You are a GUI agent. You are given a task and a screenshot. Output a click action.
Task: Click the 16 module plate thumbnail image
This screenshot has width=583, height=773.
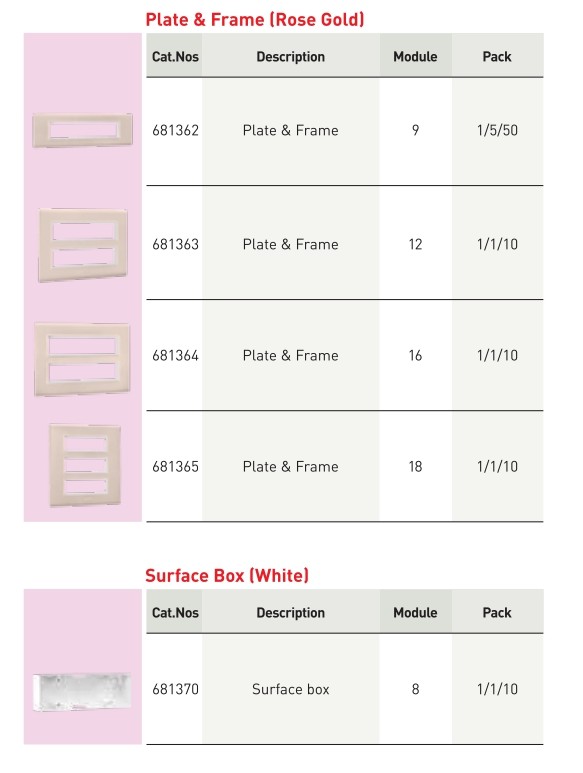82,359
